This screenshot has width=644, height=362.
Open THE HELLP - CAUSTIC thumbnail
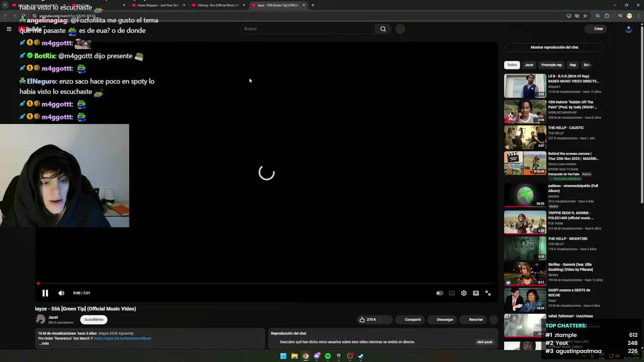coord(525,137)
